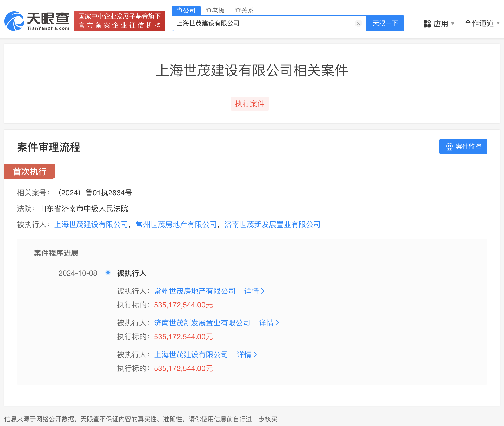Select the 查公司 search tab
504x426 pixels.
coord(186,11)
